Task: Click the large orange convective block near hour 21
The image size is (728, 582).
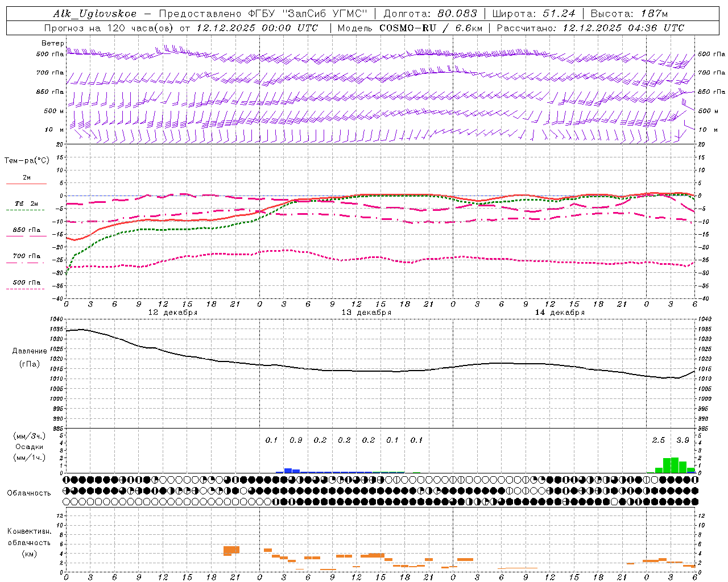Action: tap(231, 550)
